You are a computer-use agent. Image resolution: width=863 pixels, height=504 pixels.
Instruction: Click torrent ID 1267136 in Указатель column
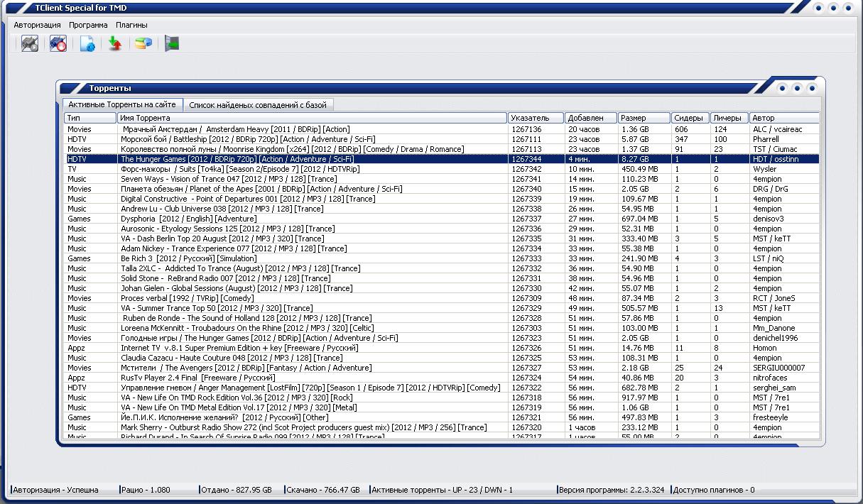pos(526,129)
